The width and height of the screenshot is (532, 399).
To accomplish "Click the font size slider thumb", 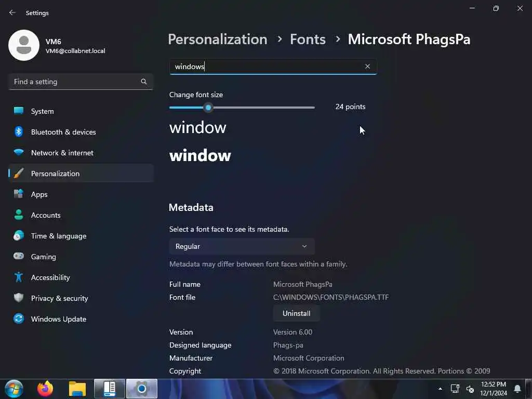I will [208, 108].
